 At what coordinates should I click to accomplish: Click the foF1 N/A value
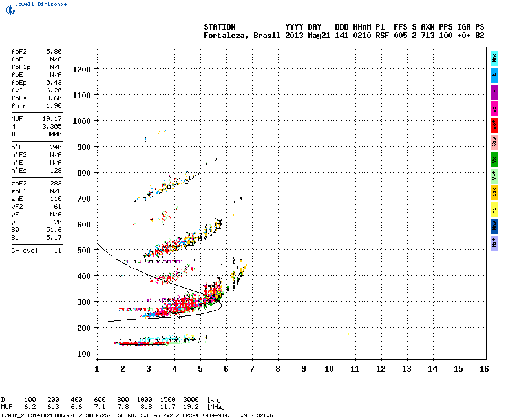(56, 59)
